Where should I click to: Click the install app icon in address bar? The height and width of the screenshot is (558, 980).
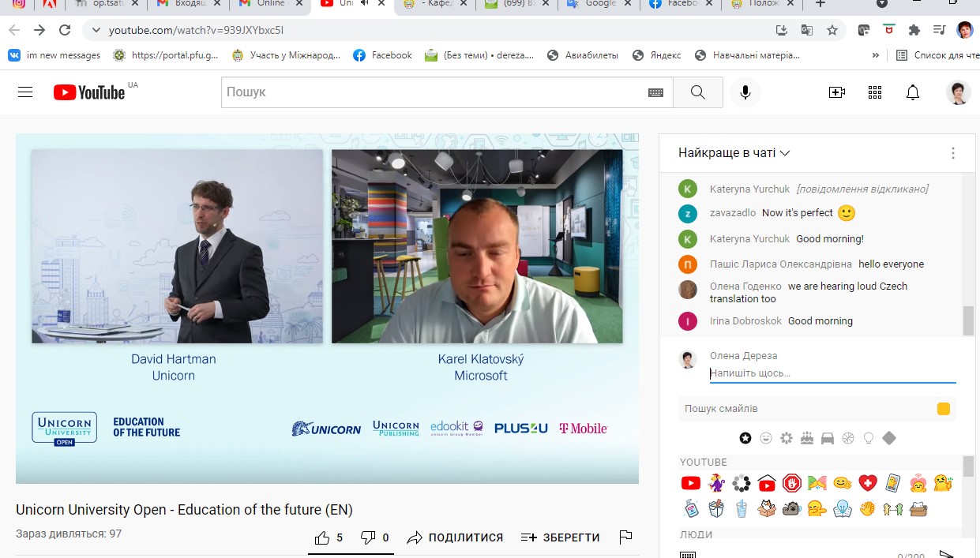(x=781, y=30)
